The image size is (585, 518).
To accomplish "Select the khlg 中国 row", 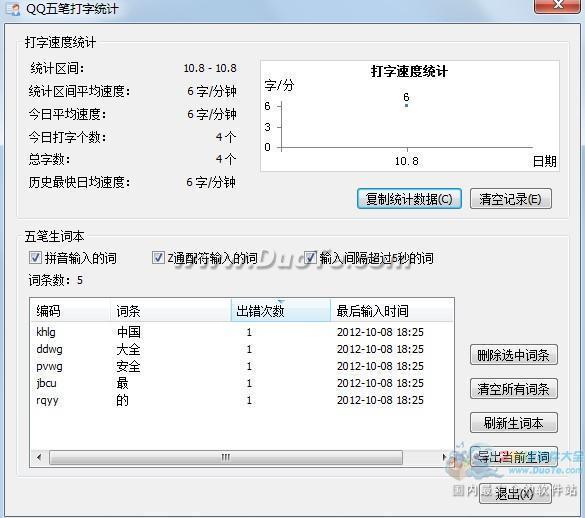I will 241,332.
